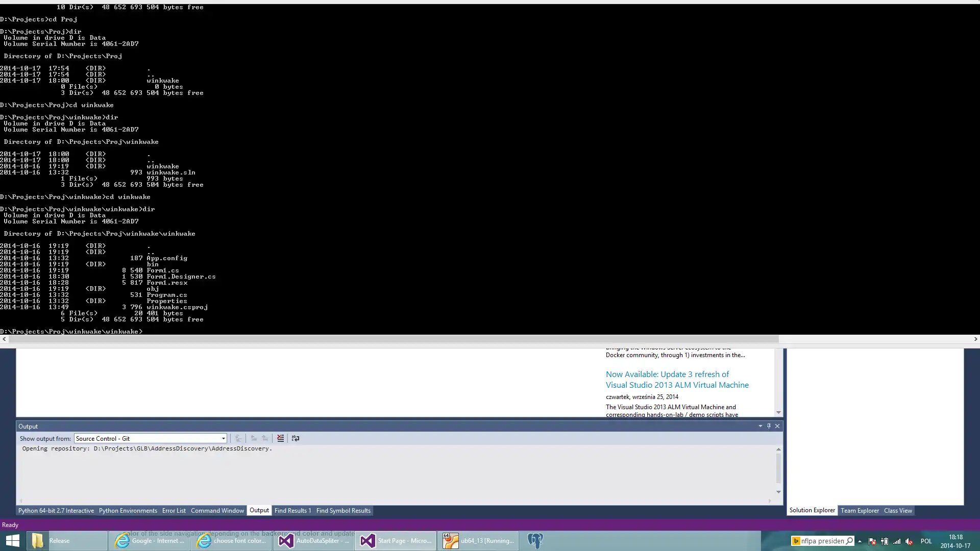Click Output panel scrollbar down arrow
Image resolution: width=980 pixels, height=551 pixels.
point(778,492)
